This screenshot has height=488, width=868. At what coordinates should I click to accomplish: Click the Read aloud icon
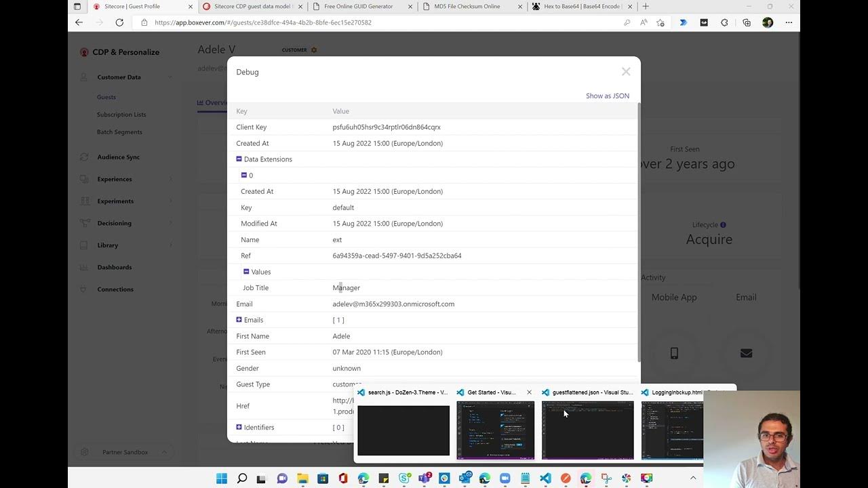644,22
